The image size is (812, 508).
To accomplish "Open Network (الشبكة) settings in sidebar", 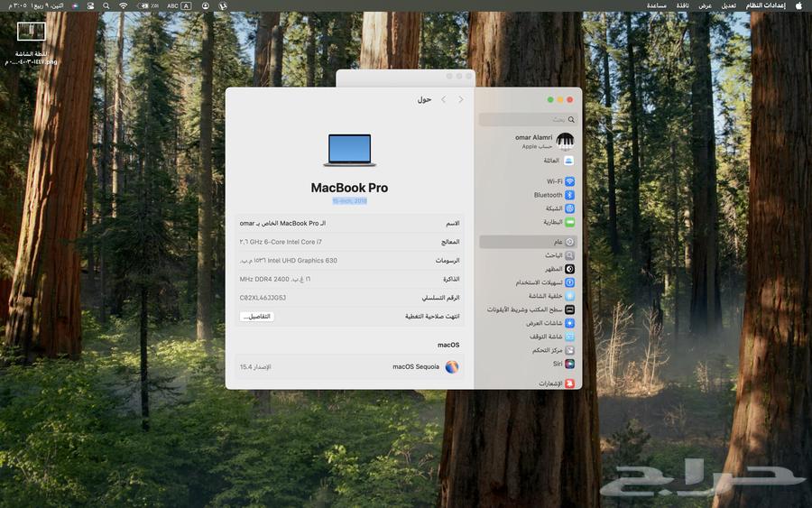I will tap(559, 208).
